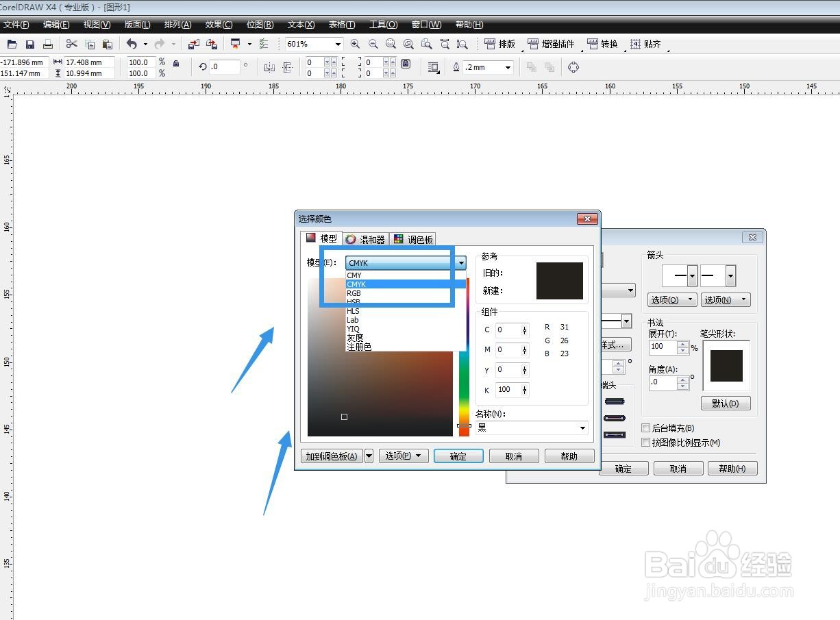Image resolution: width=840 pixels, height=620 pixels.
Task: Click the wrap paragraph text icon
Action: coord(434,67)
